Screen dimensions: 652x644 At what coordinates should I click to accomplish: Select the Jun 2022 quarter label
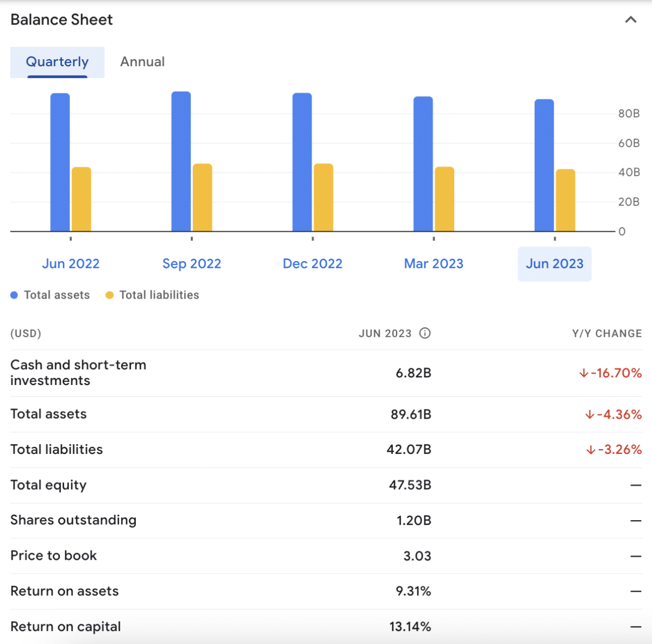[x=71, y=263]
